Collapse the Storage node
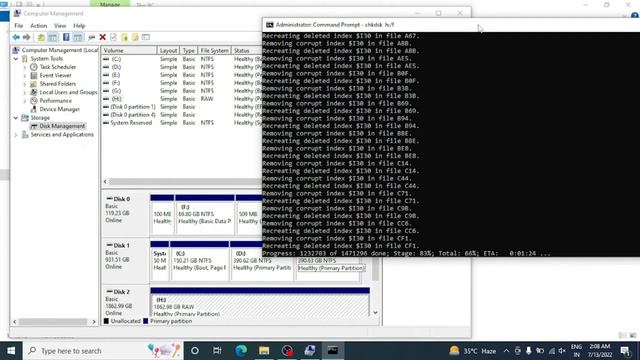 coord(16,118)
